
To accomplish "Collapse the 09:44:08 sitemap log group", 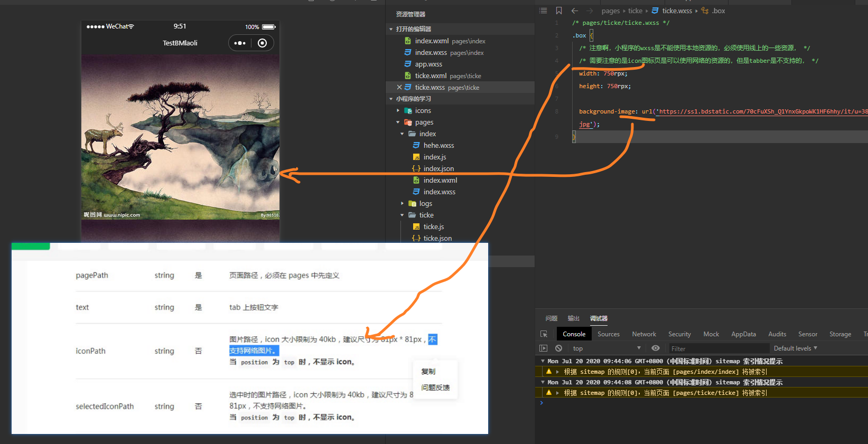I will coord(543,382).
